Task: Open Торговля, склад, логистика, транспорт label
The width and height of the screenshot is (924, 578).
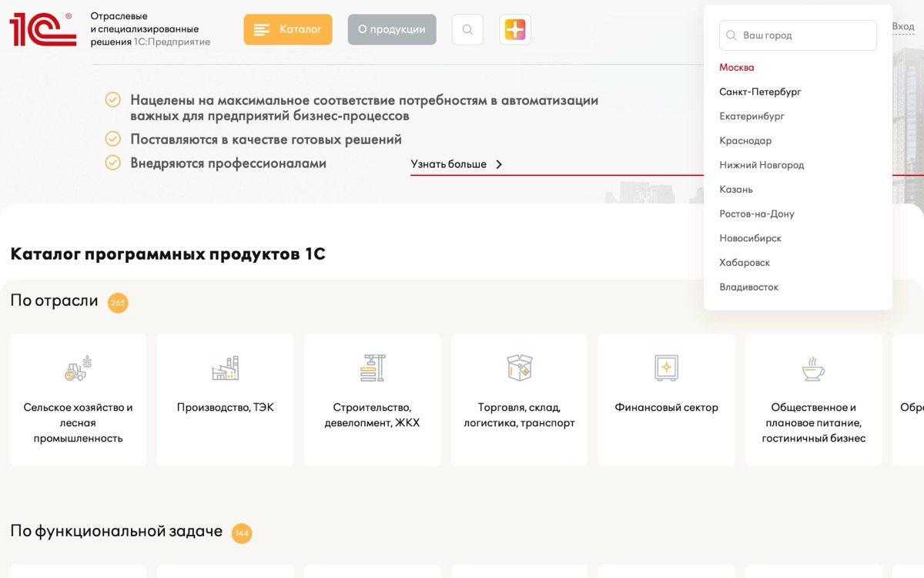Action: [x=519, y=415]
